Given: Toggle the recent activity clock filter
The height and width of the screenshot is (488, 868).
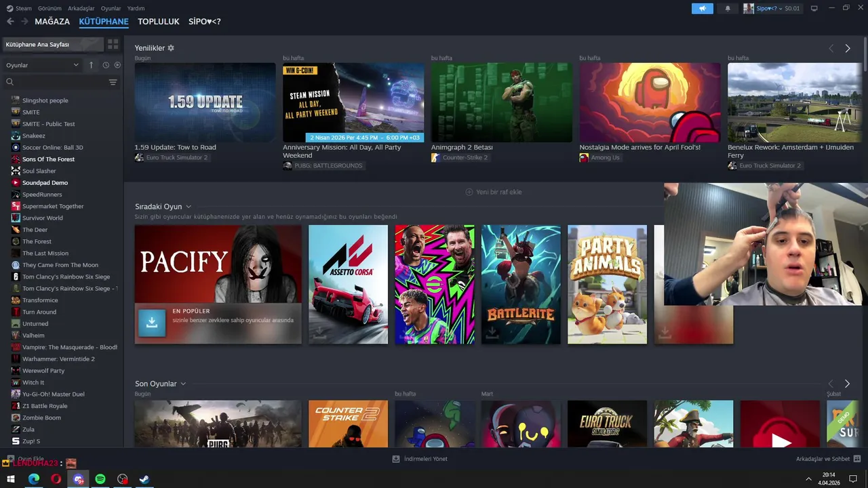Looking at the screenshot, I should [106, 65].
